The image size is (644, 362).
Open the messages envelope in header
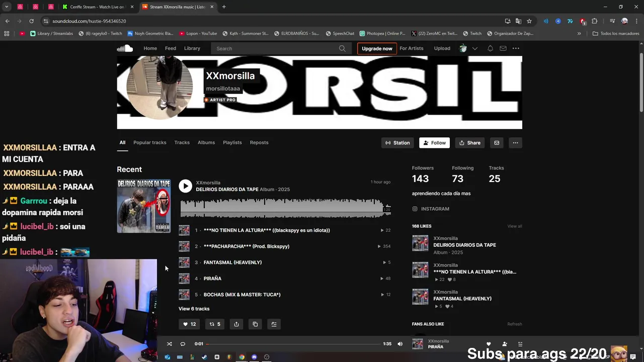(x=503, y=48)
